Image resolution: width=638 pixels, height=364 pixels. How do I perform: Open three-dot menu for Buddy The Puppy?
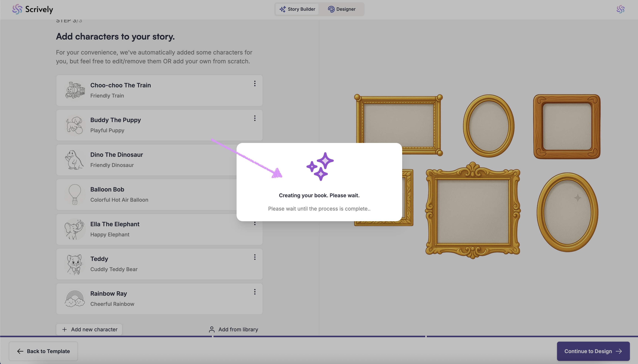pos(255,118)
